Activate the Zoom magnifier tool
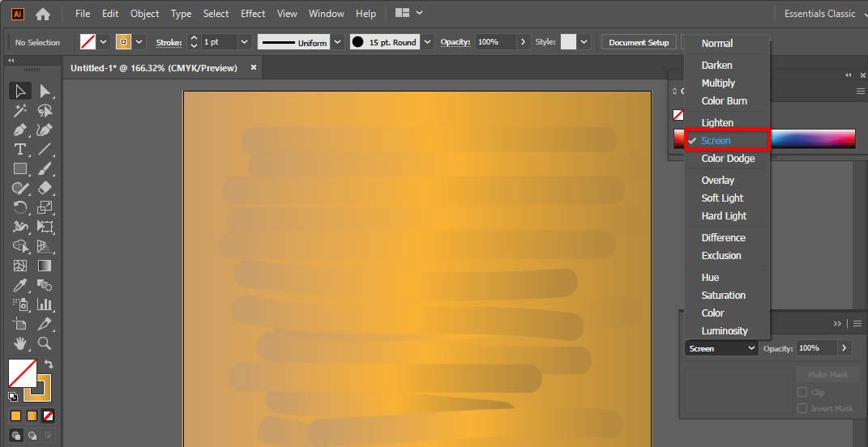Image resolution: width=868 pixels, height=447 pixels. click(x=45, y=343)
